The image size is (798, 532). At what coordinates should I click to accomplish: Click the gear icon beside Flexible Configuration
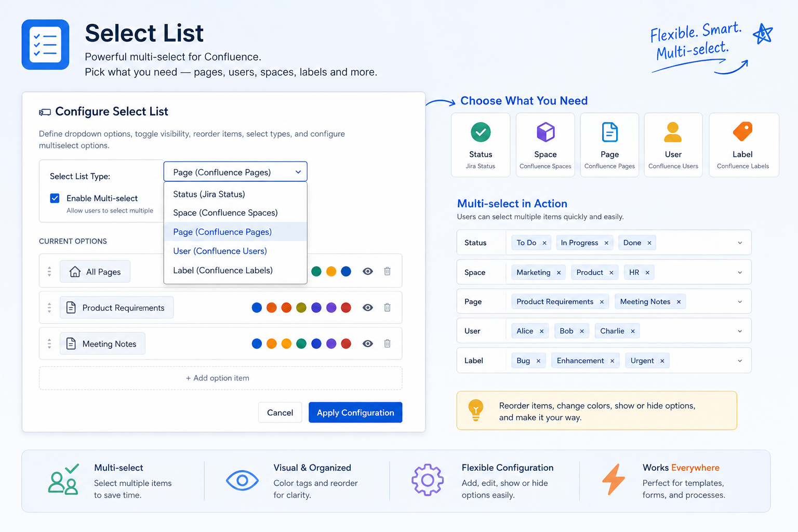pos(428,480)
